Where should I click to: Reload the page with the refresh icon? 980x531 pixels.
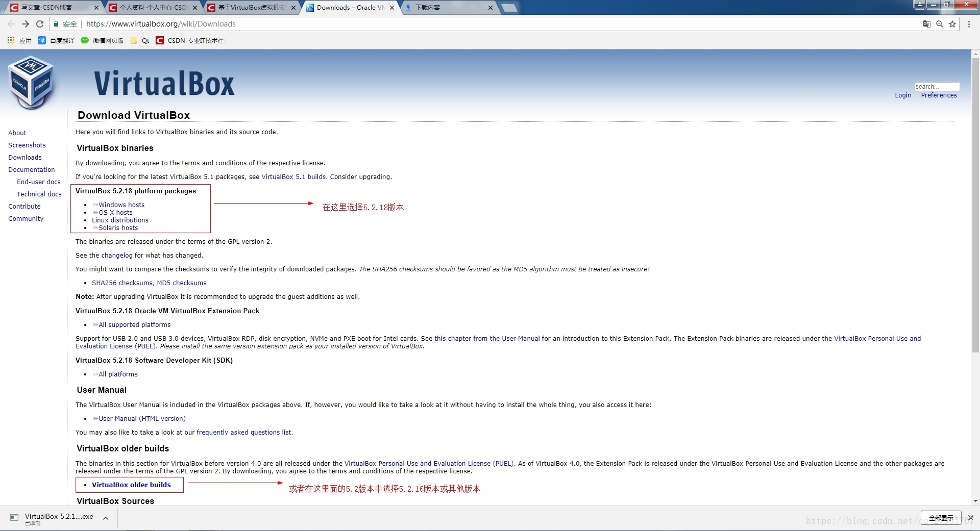pos(40,24)
